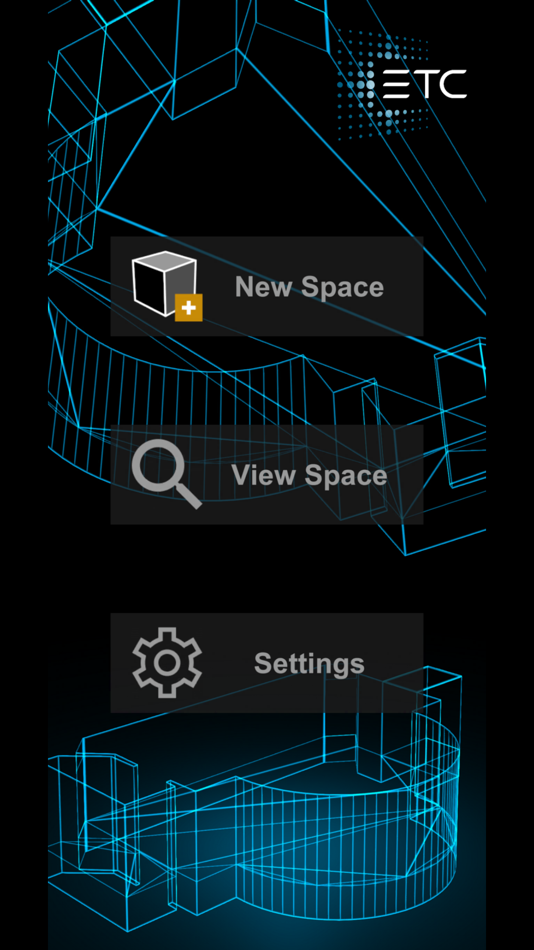The height and width of the screenshot is (950, 534).
Task: Click the 'New Space' text label
Action: tap(309, 287)
